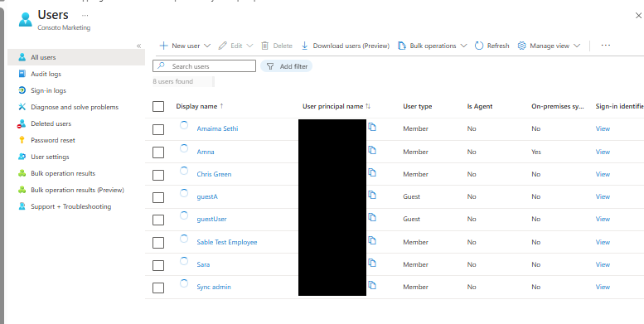Click the User type column header

417,106
